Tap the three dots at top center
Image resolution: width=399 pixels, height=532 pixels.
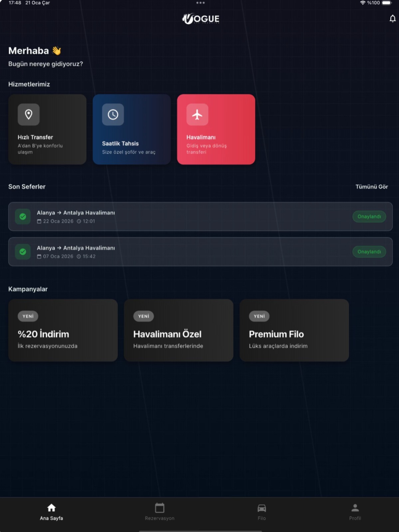(x=200, y=3)
